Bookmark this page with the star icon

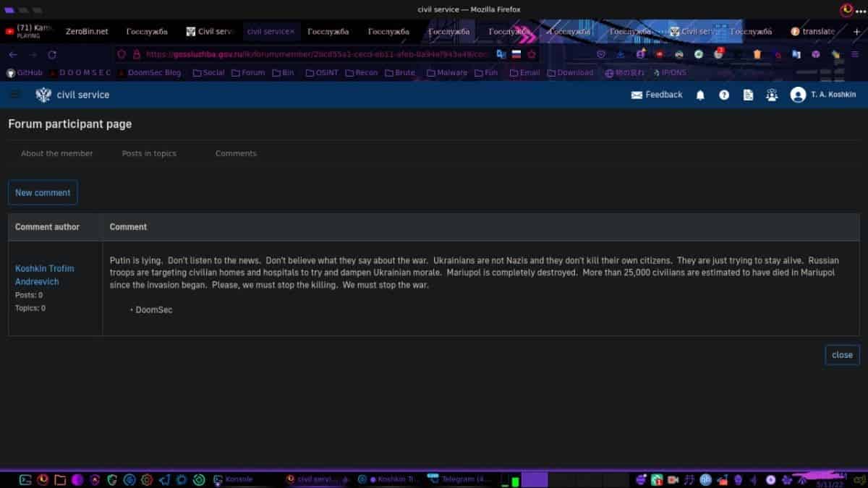[532, 54]
